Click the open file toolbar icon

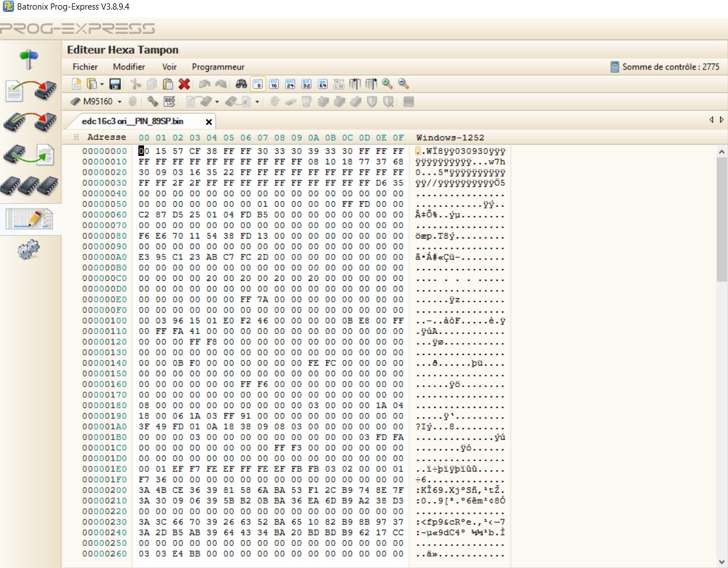[x=91, y=84]
